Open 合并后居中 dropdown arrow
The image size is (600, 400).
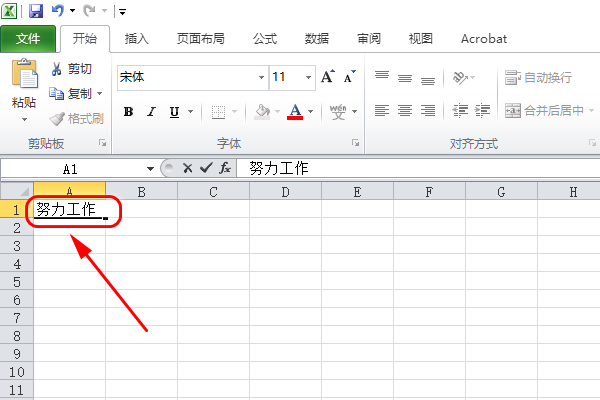pos(591,111)
